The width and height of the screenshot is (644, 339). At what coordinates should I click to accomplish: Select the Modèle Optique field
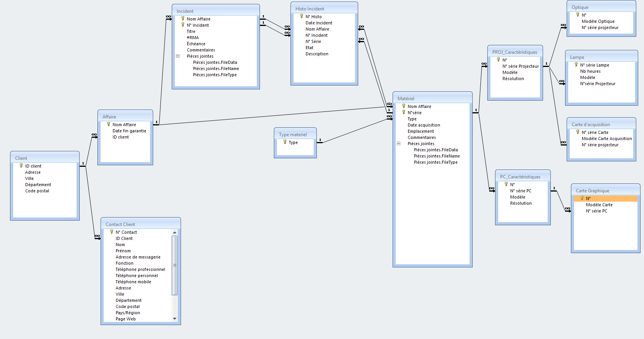pos(598,21)
